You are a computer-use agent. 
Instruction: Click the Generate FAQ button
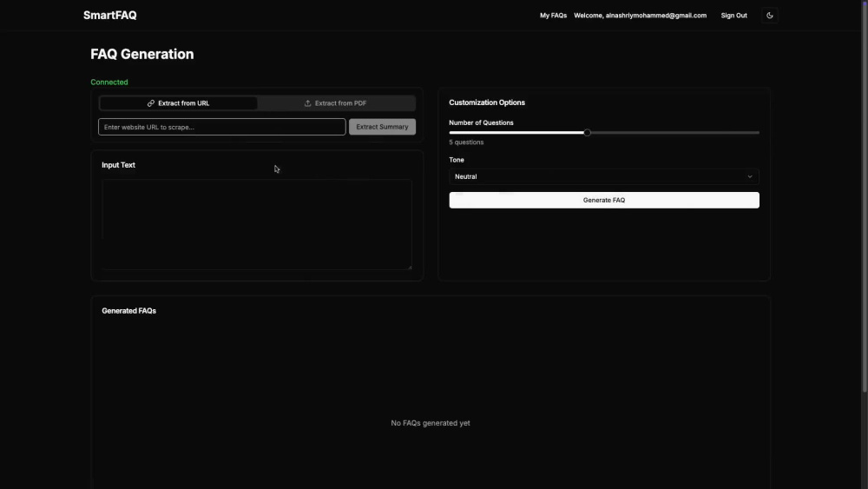[604, 200]
